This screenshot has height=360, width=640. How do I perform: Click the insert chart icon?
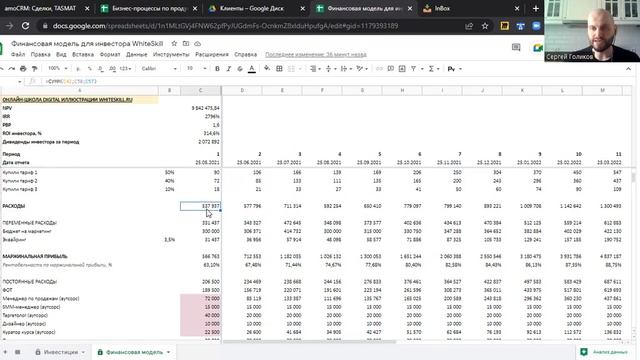(402, 69)
